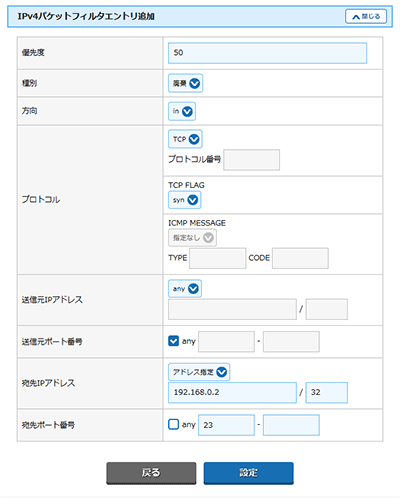Click the IPv4パケットフィルタエントリ追加 header title
The width and height of the screenshot is (400, 498).
click(86, 16)
